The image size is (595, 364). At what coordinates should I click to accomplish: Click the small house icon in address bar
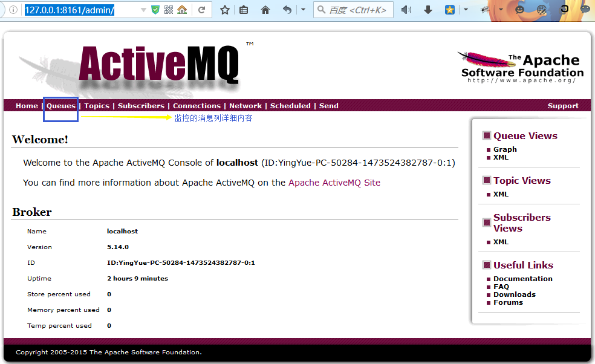tap(183, 10)
